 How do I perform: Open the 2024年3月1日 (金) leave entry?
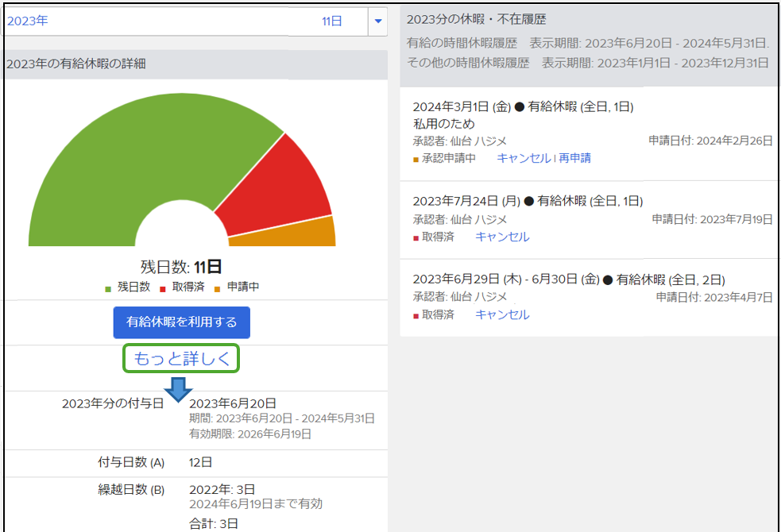point(462,106)
